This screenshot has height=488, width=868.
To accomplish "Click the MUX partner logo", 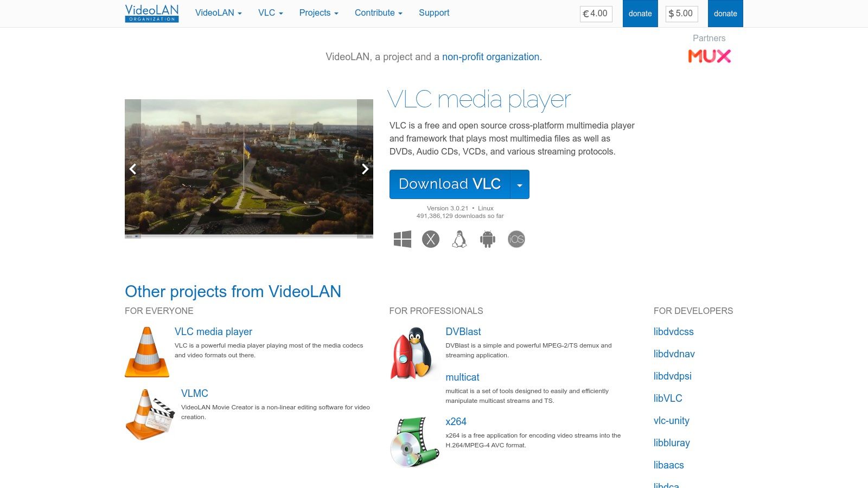I will click(709, 56).
